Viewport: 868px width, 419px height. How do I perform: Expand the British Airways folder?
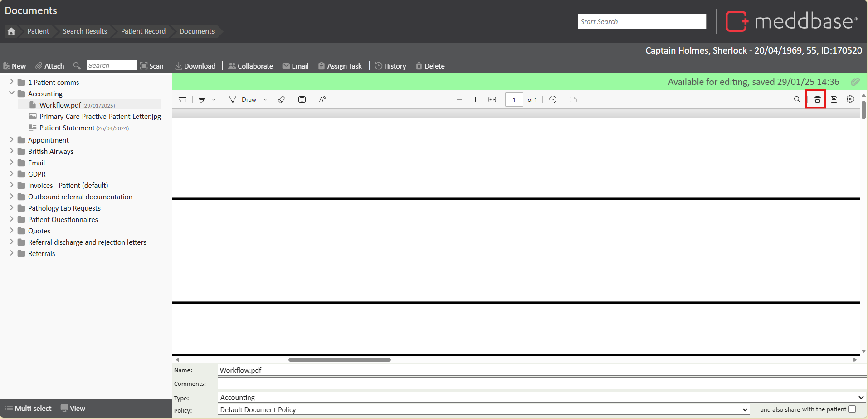tap(12, 151)
